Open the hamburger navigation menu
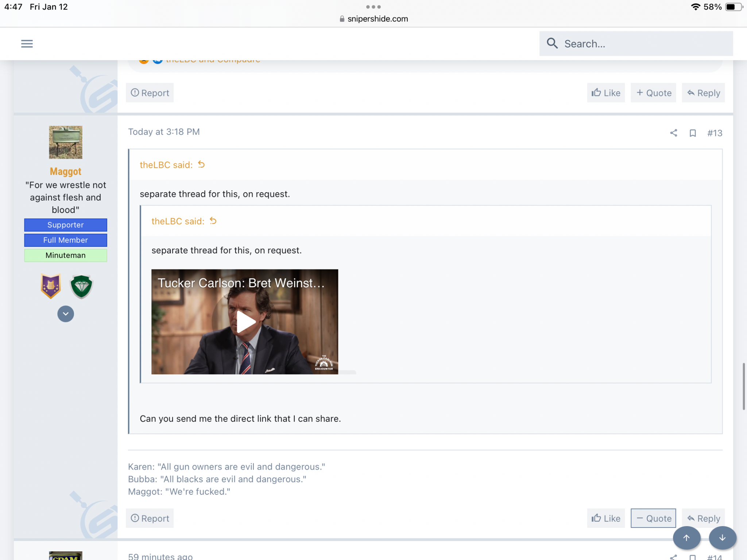Image resolution: width=747 pixels, height=560 pixels. (27, 44)
